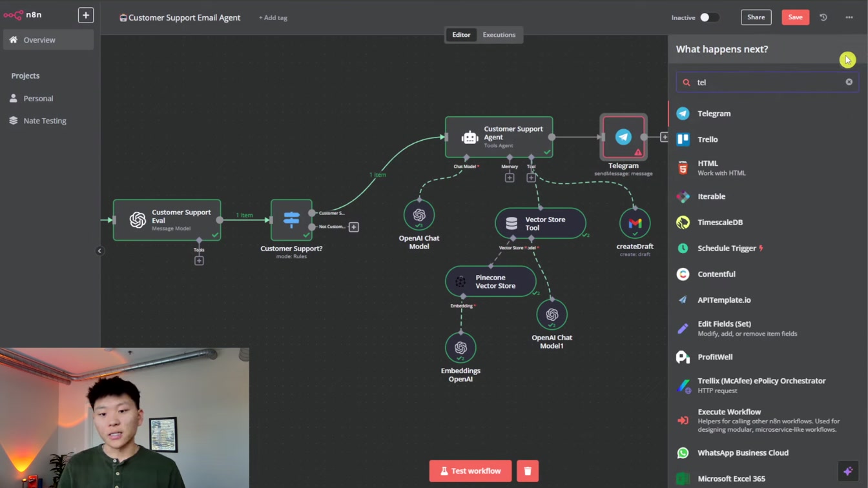
Task: Select the Microsoft Excel 365 node
Action: (768, 478)
